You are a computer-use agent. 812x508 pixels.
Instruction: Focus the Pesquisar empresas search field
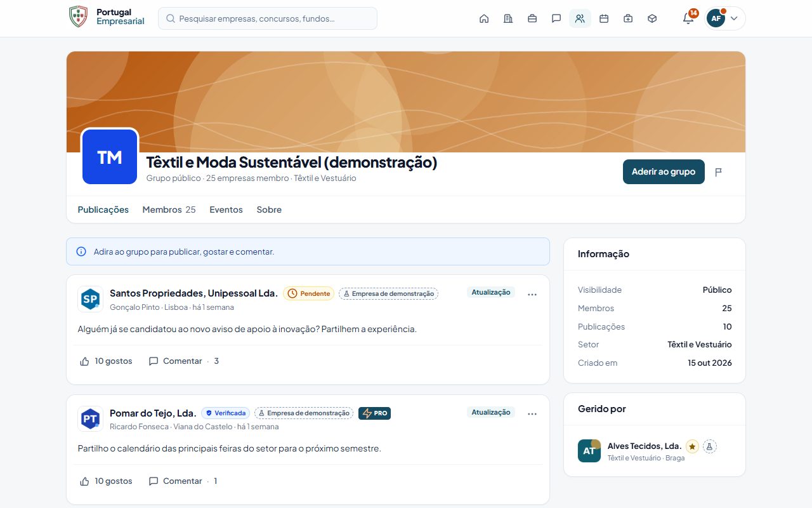click(x=268, y=18)
